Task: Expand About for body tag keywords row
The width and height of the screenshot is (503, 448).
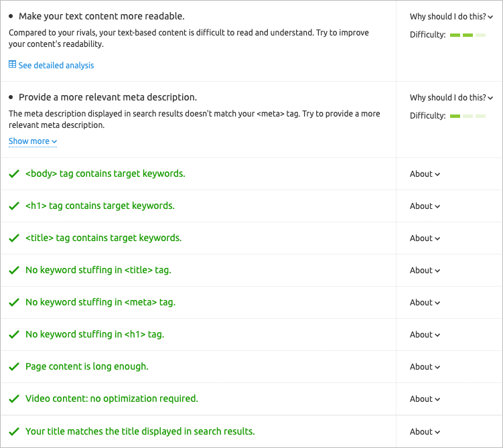Action: pos(425,174)
